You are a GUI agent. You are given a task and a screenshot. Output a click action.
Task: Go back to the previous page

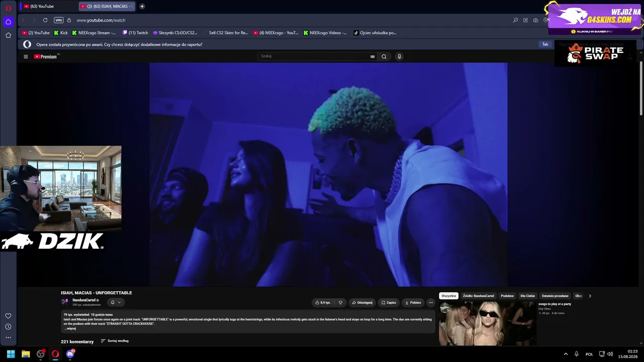(23, 20)
